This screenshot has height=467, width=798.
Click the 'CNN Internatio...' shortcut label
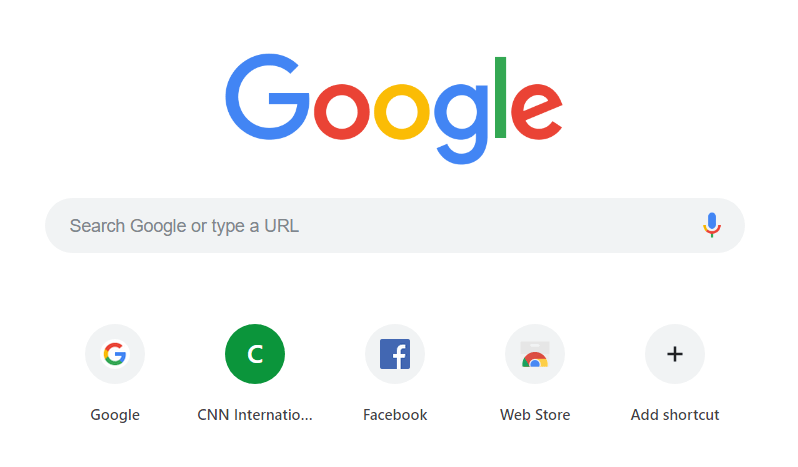click(x=255, y=415)
